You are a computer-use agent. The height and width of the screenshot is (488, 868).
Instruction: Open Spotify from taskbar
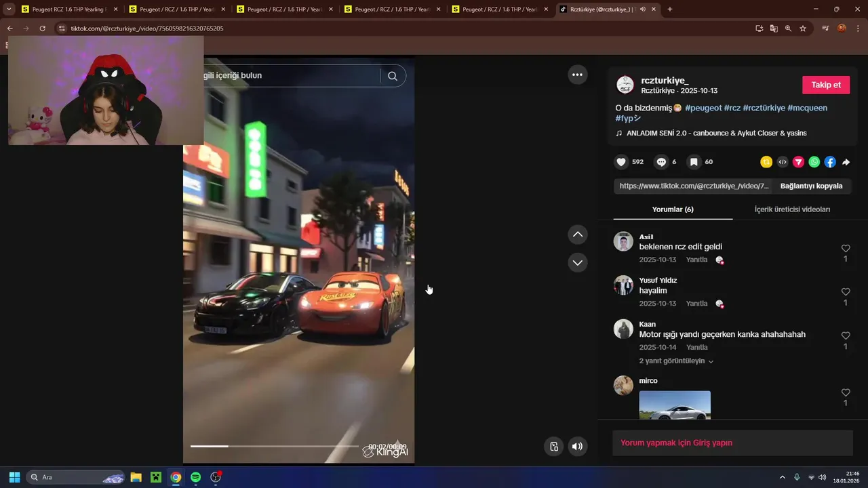195,477
